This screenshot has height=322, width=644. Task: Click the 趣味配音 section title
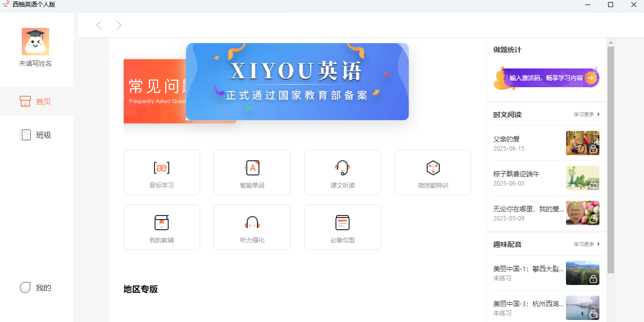click(507, 244)
